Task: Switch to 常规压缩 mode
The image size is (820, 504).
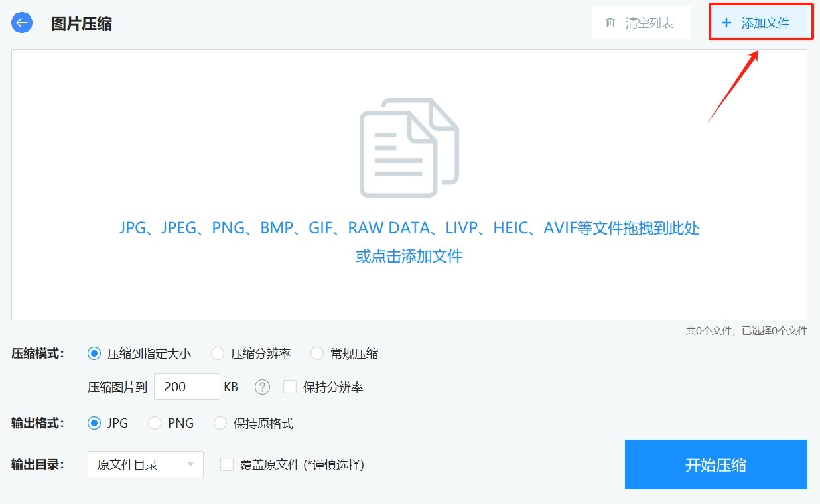Action: tap(317, 354)
